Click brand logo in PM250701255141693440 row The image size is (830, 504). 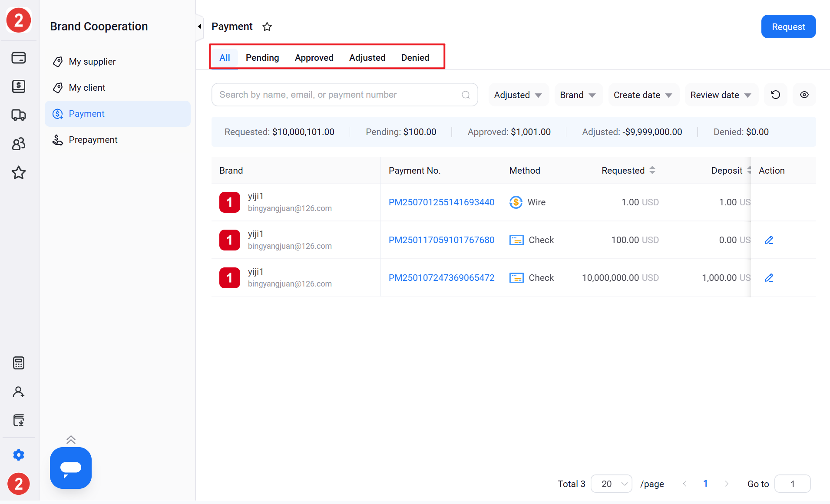[x=230, y=202]
